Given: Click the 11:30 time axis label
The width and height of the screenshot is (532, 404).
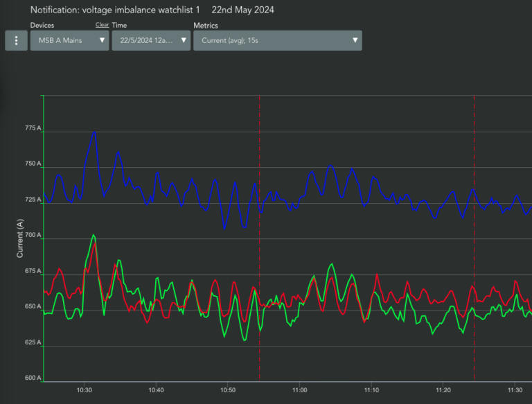Looking at the screenshot, I should pos(515,390).
